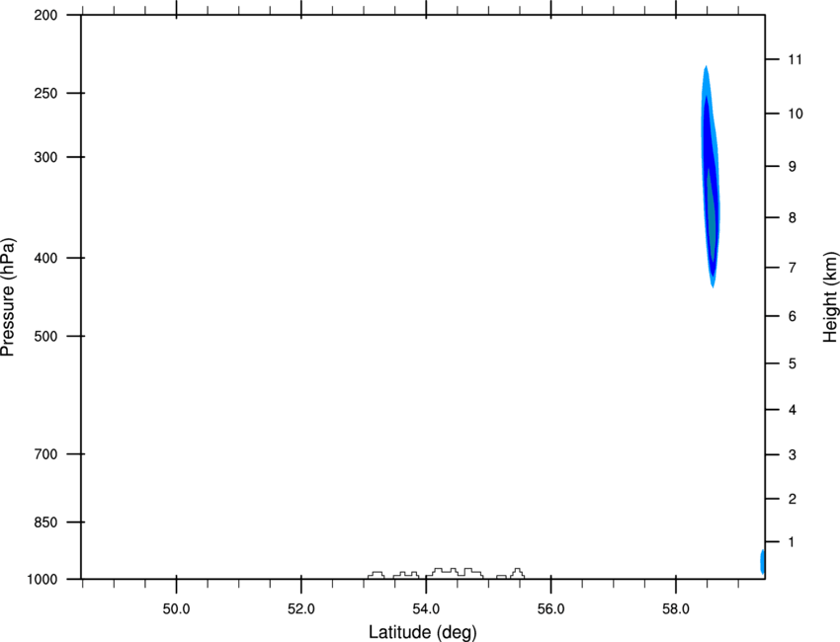The image size is (840, 642).
Task: Click height tick label 8
Action: pyautogui.click(x=793, y=217)
